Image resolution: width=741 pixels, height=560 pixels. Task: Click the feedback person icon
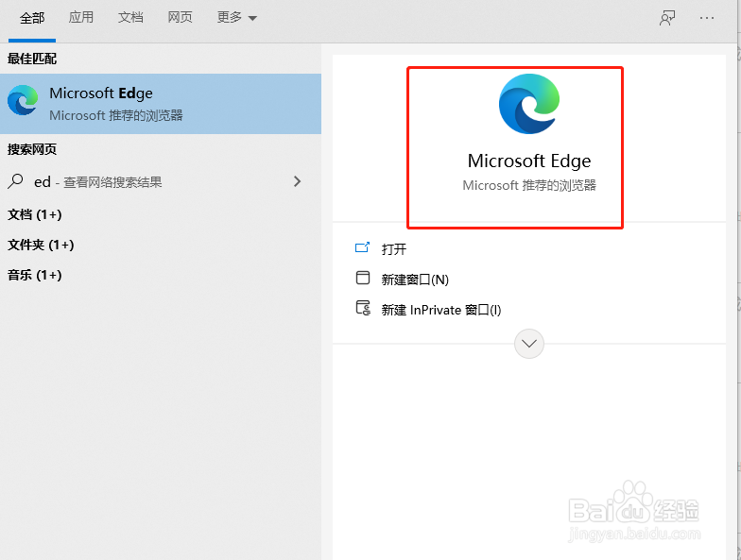(667, 19)
